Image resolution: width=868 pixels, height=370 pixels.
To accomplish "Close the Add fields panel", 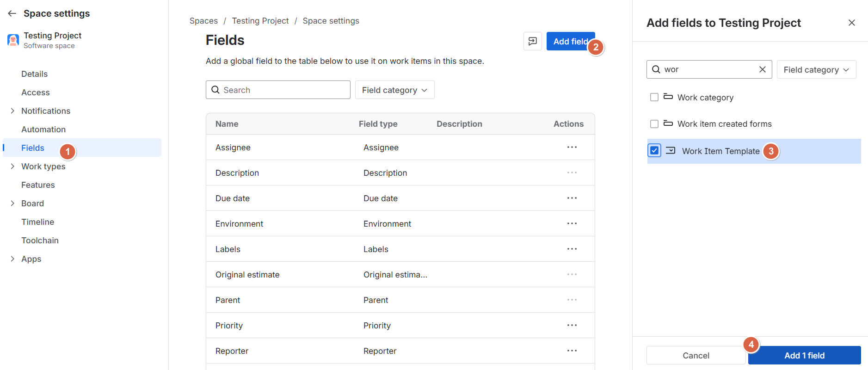I will tap(852, 23).
